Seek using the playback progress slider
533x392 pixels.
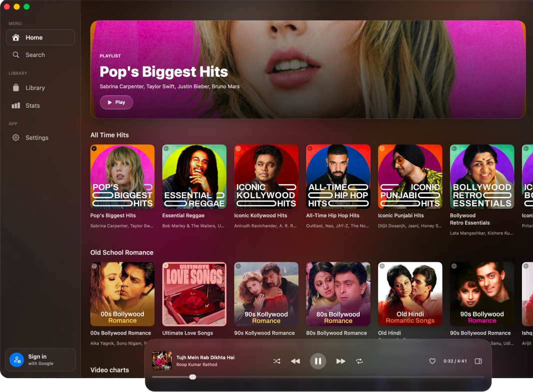[318, 377]
